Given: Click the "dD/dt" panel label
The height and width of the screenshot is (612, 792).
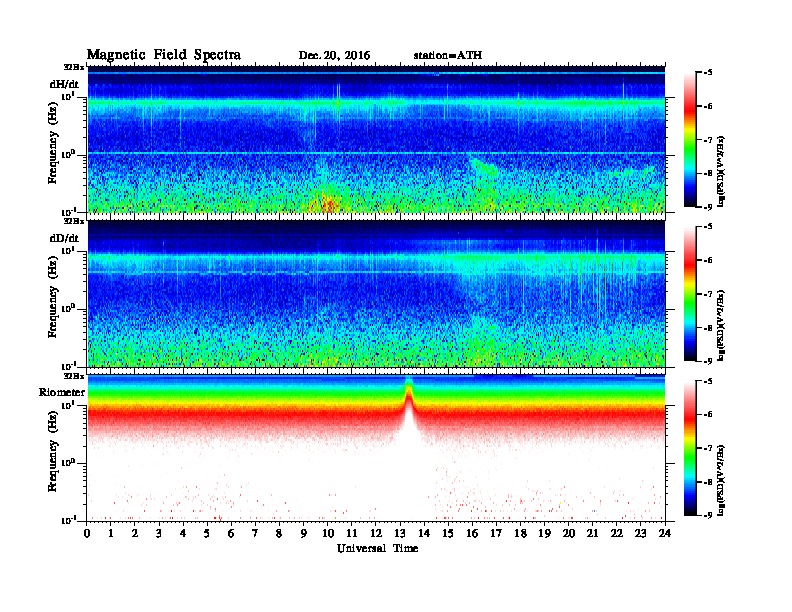Looking at the screenshot, I should click(64, 238).
